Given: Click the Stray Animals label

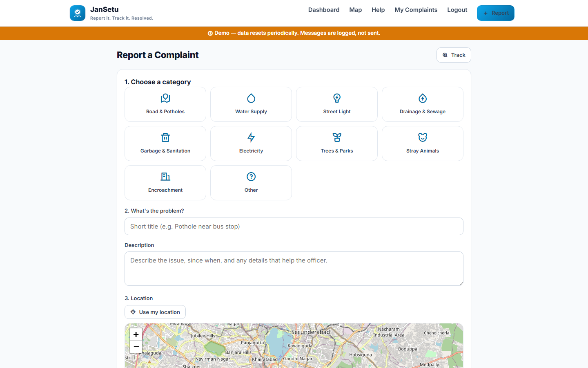Looking at the screenshot, I should tap(423, 151).
